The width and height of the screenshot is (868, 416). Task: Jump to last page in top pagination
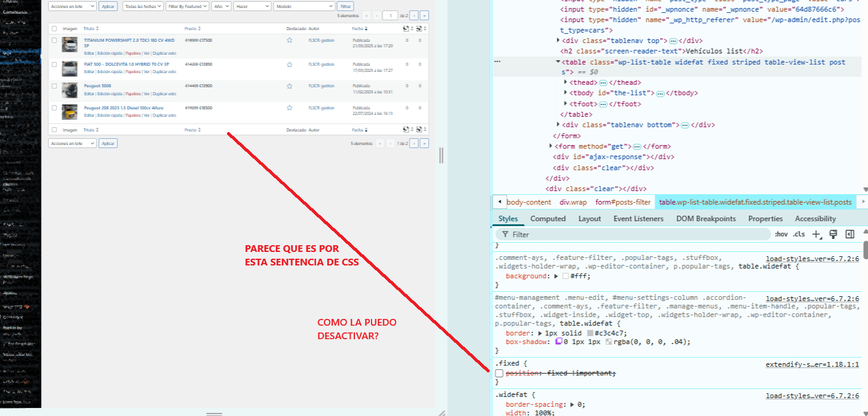pos(424,15)
